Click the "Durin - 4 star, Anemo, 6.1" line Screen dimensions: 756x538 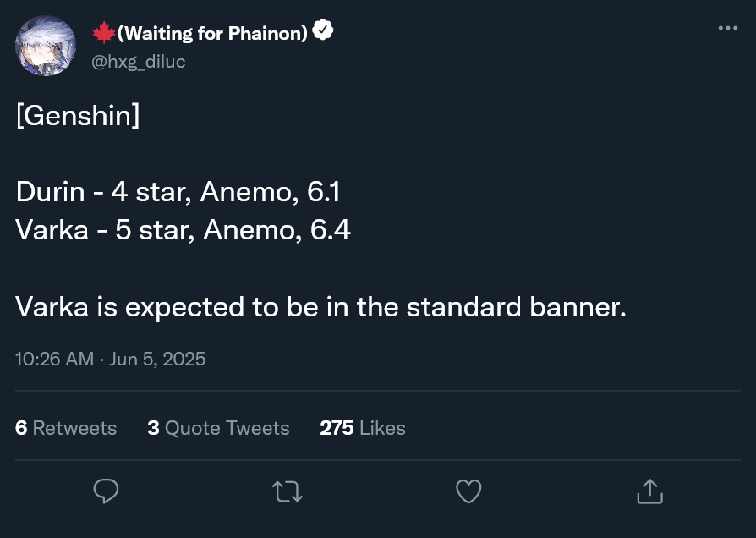[x=178, y=192]
